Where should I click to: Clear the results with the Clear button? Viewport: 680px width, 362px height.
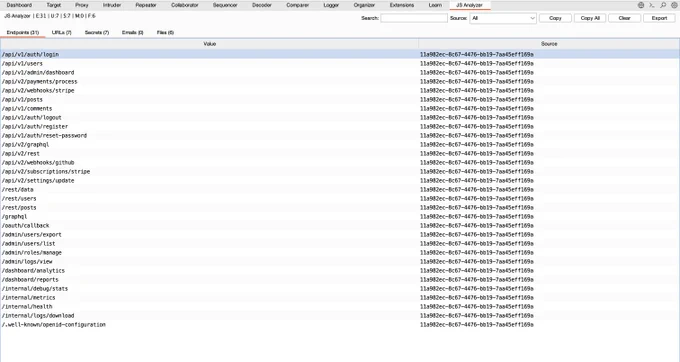[x=624, y=18]
